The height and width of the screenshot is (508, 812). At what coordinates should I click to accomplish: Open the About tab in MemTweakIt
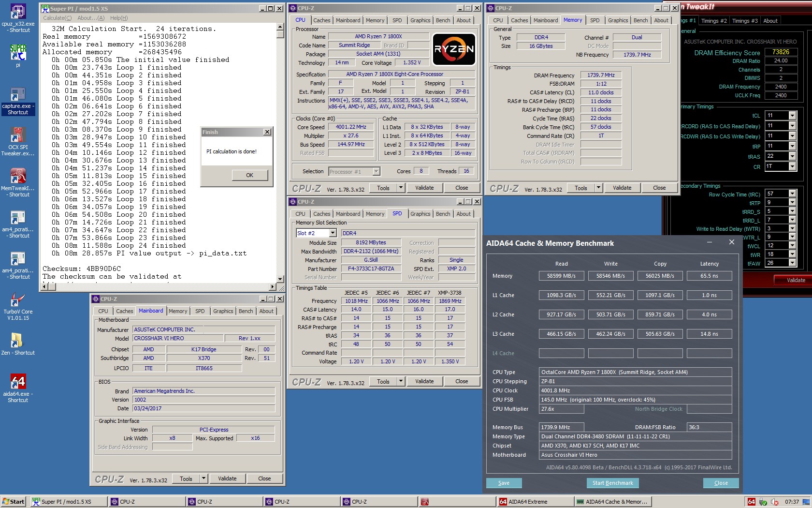(770, 21)
